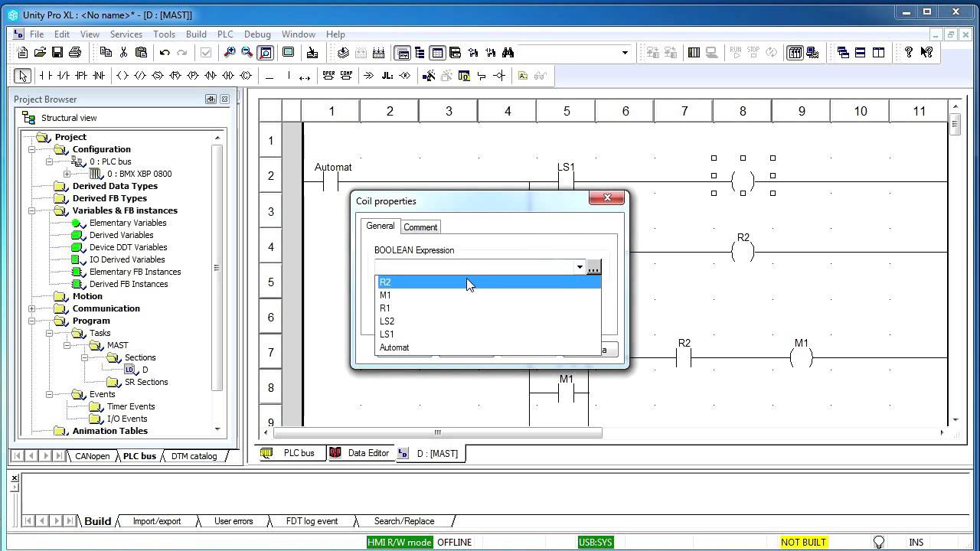Open the search text dropdown in toolbar
Image resolution: width=980 pixels, height=551 pixels.
click(625, 53)
